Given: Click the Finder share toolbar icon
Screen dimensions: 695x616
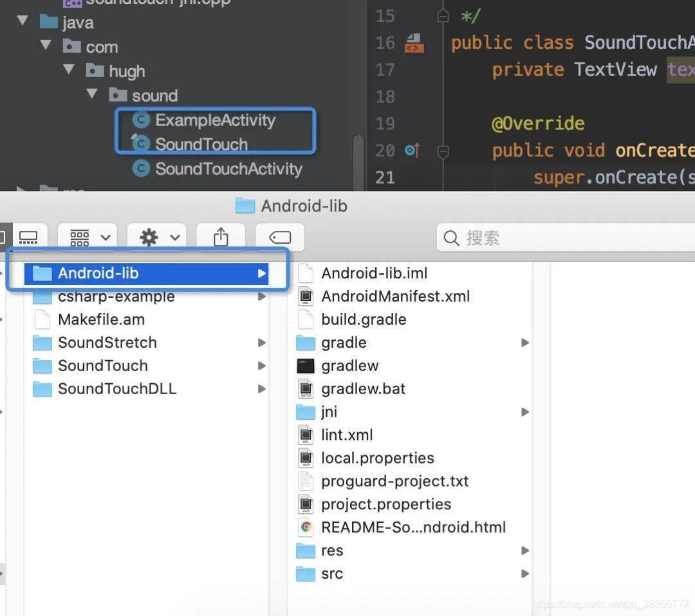Looking at the screenshot, I should 221,237.
